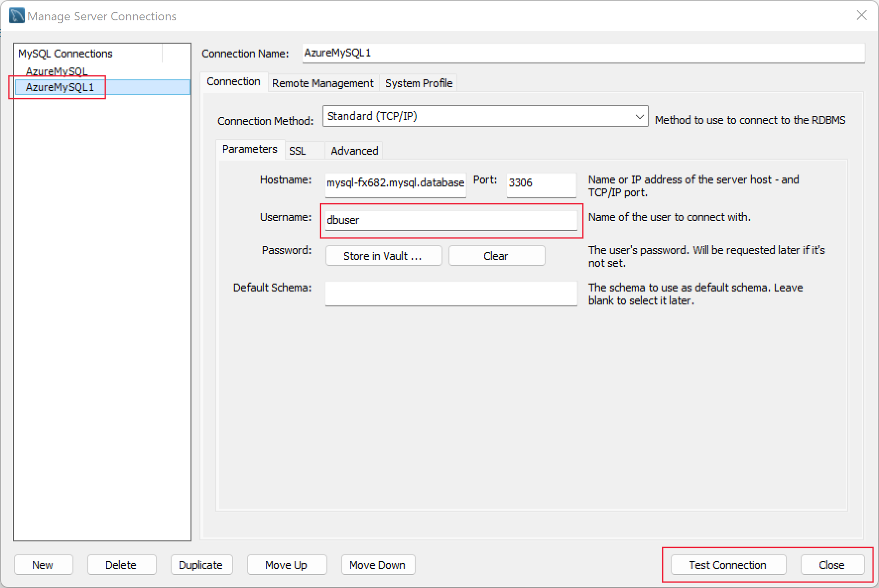Image resolution: width=879 pixels, height=588 pixels.
Task: Open the Advanced tab
Action: click(355, 151)
